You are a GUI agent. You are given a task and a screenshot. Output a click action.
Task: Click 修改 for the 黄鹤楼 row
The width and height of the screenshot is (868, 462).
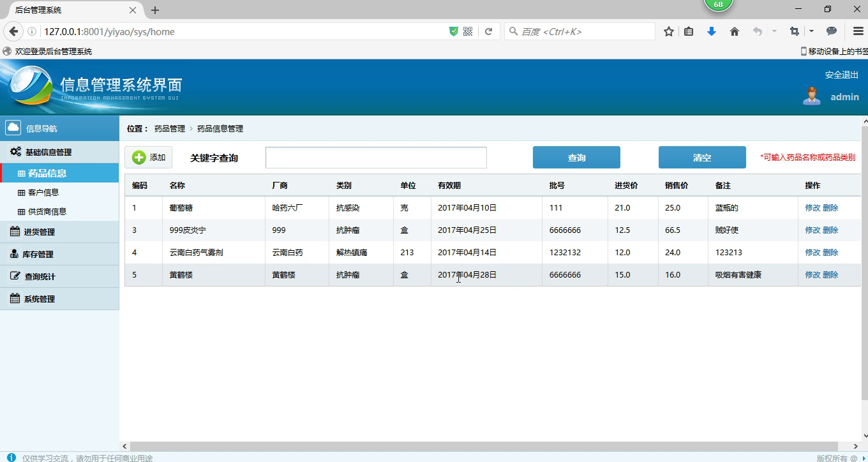(812, 274)
